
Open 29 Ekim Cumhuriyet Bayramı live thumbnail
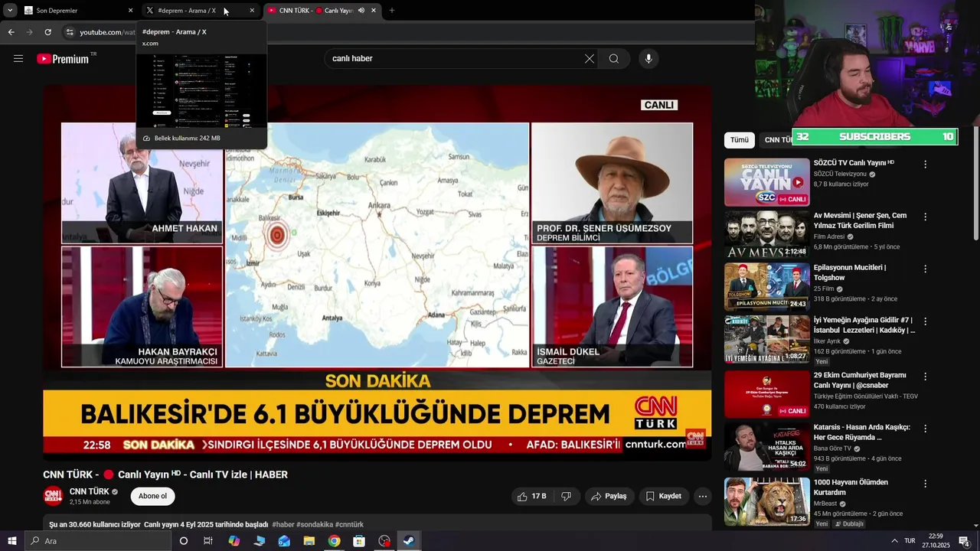766,394
